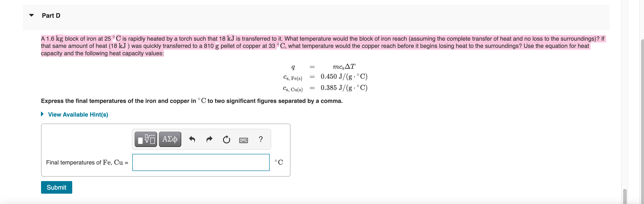Reset the answer with circular arrow icon
Image resolution: width=644 pixels, height=204 pixels.
[x=227, y=139]
